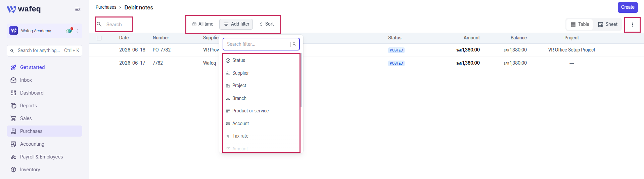The width and height of the screenshot is (644, 179).
Task: Click the filter list scrollbar
Action: pos(301,80)
